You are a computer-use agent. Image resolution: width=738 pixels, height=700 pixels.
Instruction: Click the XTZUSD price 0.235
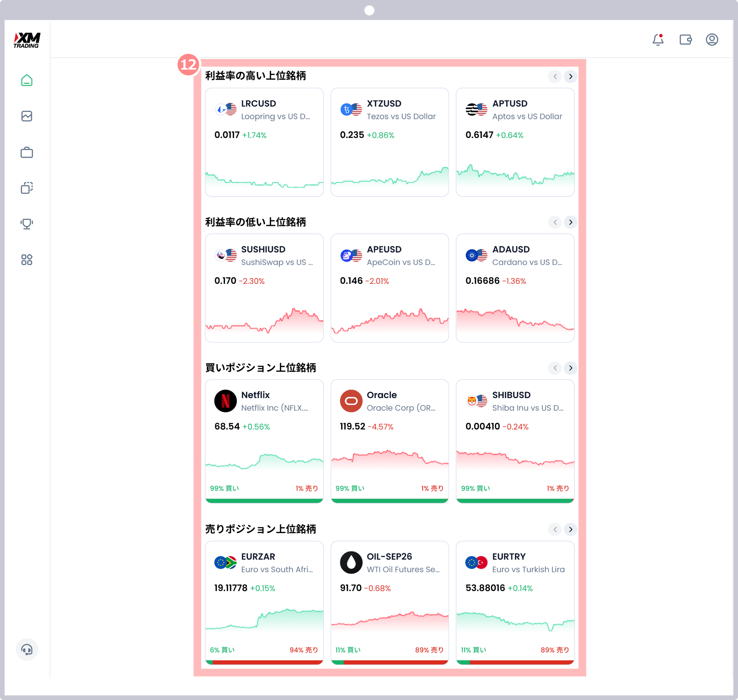pyautogui.click(x=352, y=135)
